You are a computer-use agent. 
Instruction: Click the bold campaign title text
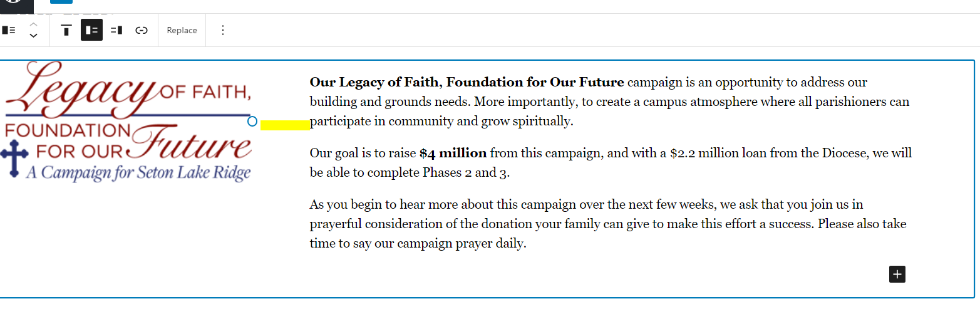[467, 82]
